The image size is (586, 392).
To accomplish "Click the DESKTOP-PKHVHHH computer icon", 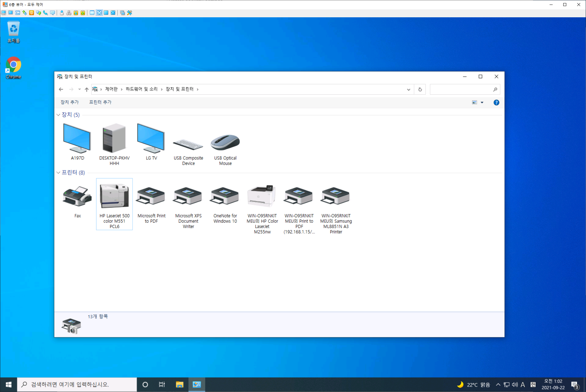I will click(x=114, y=139).
